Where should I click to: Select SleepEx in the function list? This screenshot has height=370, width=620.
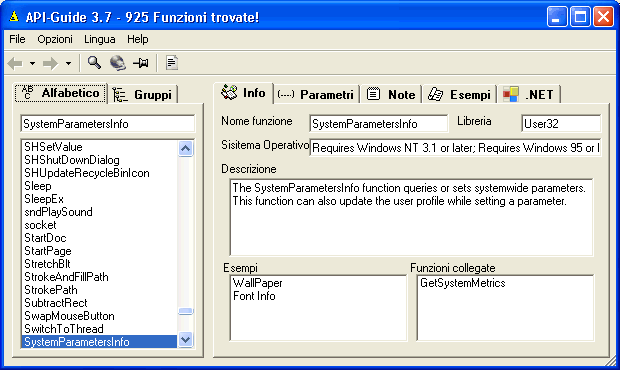coord(100,199)
